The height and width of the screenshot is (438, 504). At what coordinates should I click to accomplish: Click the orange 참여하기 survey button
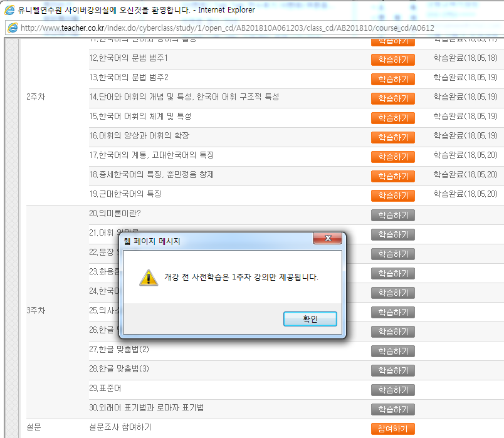coord(392,429)
